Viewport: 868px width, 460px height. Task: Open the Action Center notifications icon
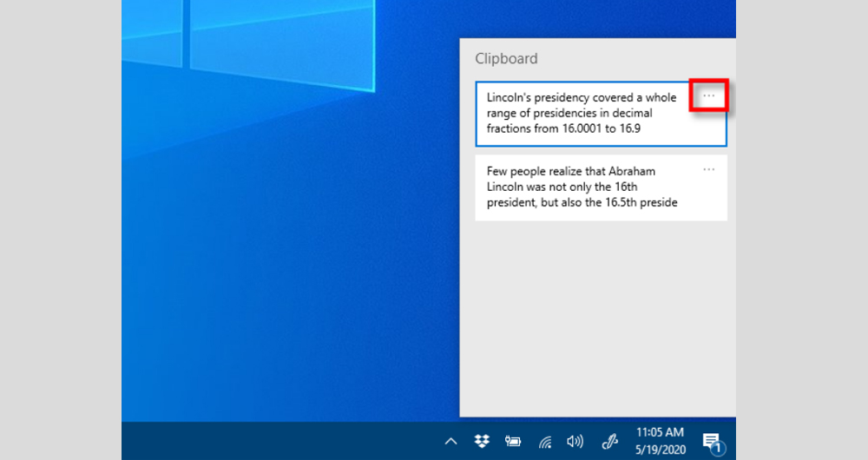click(710, 440)
